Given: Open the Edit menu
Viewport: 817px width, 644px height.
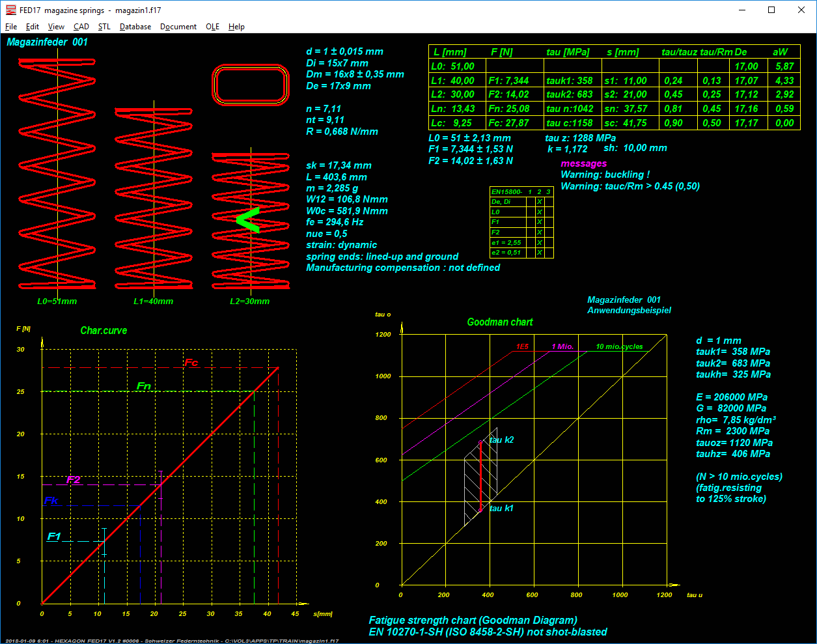Looking at the screenshot, I should [x=33, y=27].
